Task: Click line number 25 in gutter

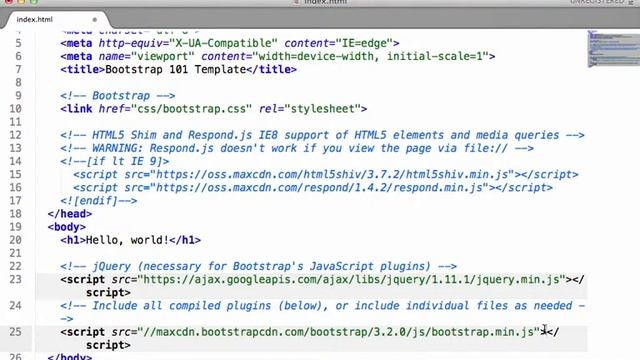Action: coord(16,332)
